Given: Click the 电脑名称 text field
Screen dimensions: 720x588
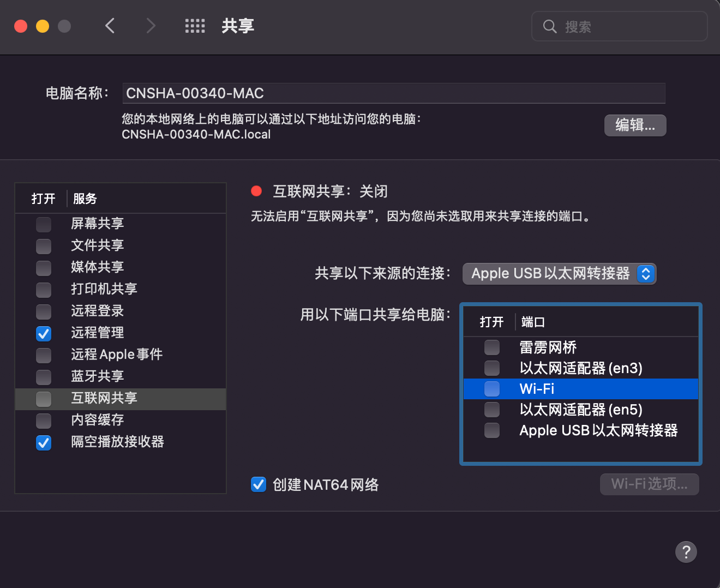Looking at the screenshot, I should 393,93.
